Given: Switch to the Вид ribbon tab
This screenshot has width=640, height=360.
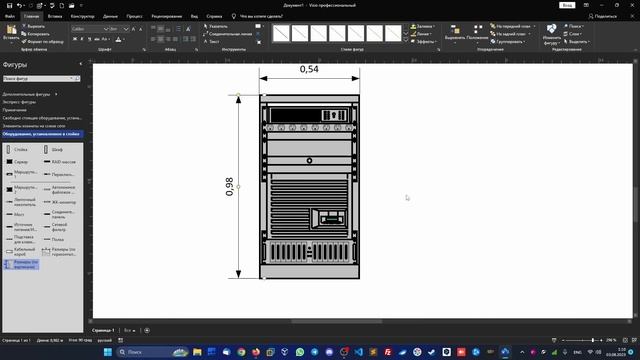Looking at the screenshot, I should pos(194,16).
